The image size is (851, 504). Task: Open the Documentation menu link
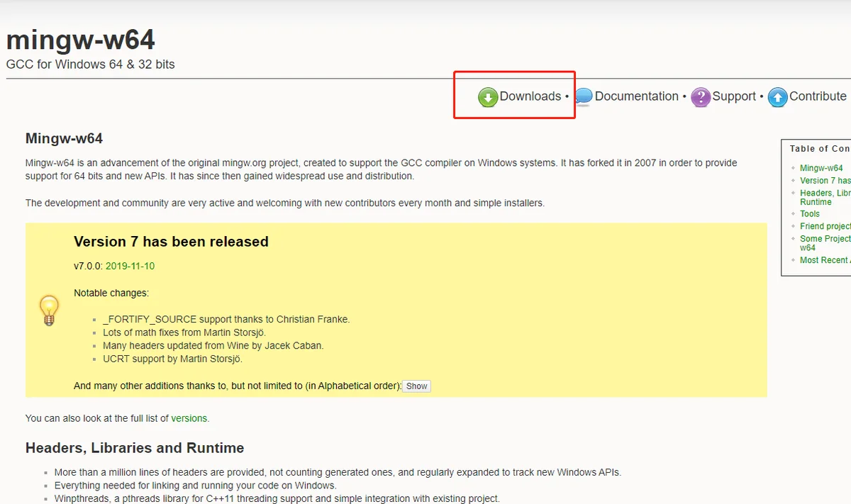coord(637,96)
